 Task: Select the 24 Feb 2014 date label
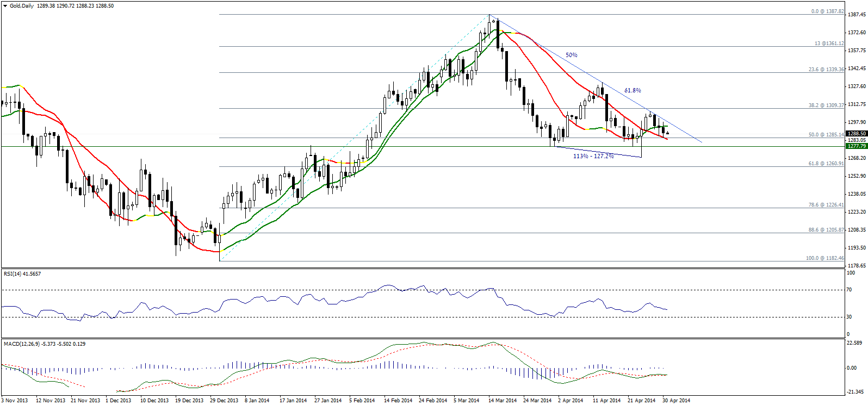pos(433,401)
